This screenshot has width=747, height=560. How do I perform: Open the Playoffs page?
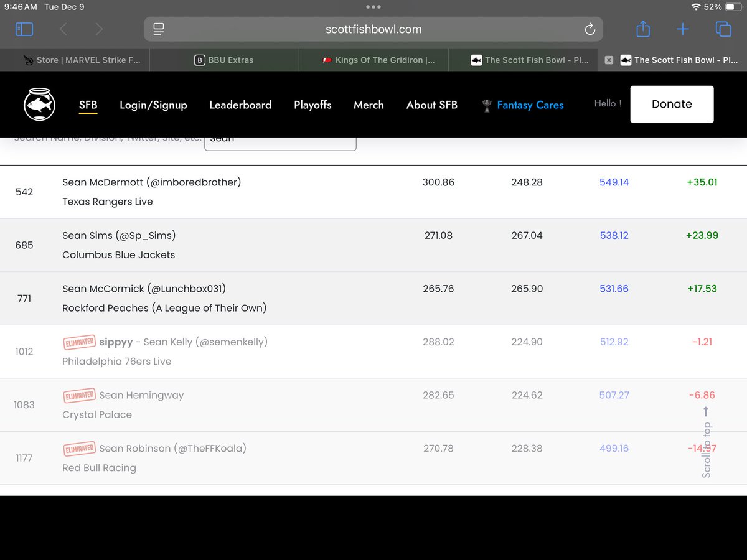pyautogui.click(x=312, y=105)
